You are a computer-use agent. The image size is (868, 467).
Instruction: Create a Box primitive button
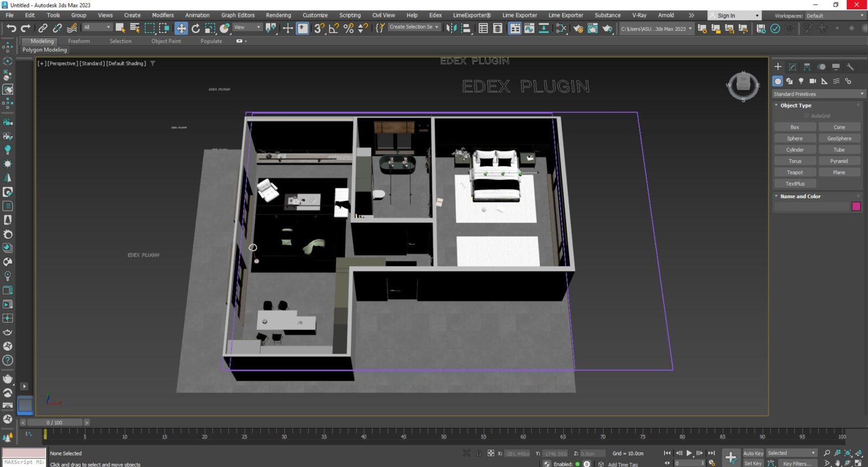795,127
